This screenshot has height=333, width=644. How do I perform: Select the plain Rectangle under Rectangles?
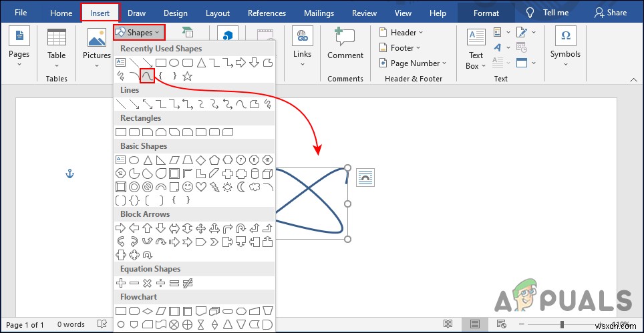point(121,132)
